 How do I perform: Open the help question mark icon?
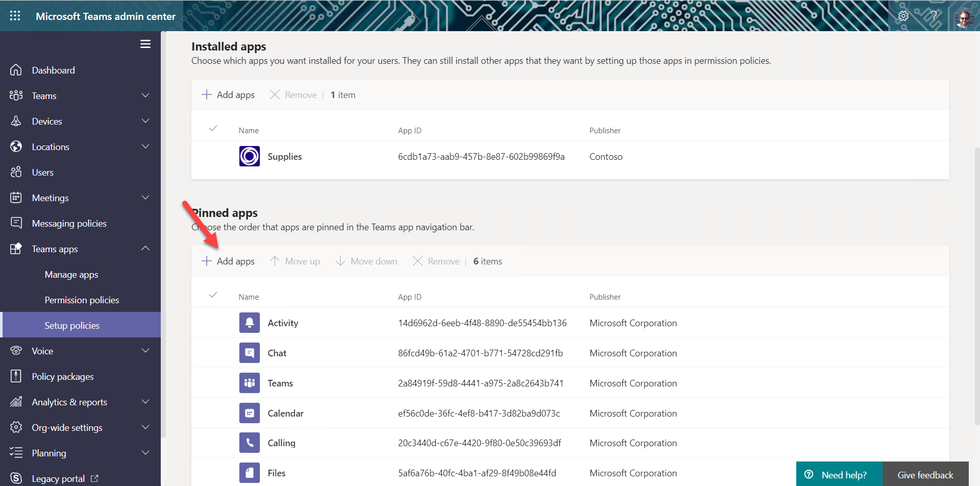click(934, 16)
